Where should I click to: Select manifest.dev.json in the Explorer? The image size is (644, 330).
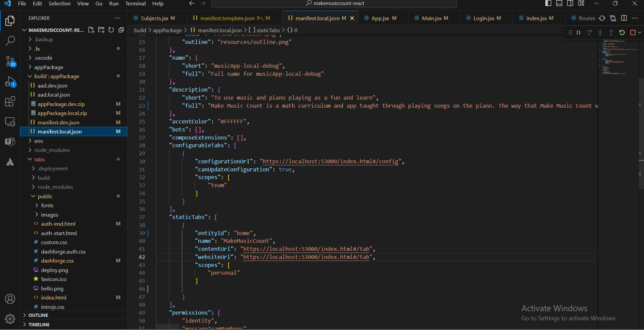click(x=59, y=122)
